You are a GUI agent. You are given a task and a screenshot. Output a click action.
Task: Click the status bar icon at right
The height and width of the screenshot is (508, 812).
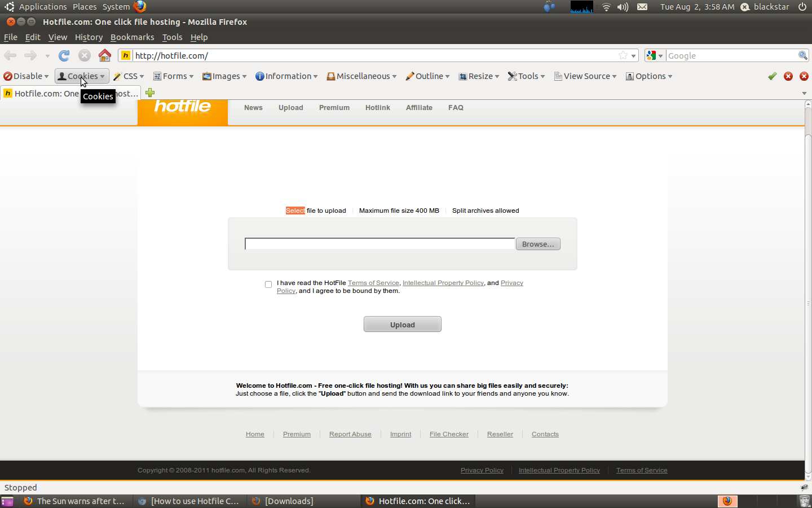point(804,487)
